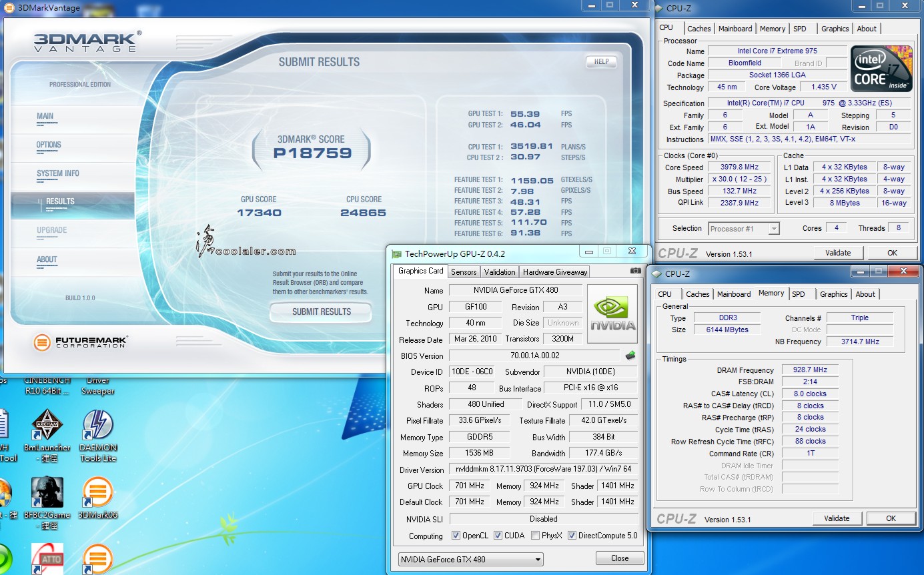Select RESULTS in 3DMark Vantage sidebar
Viewport: 924px width, 575px height.
[72, 205]
